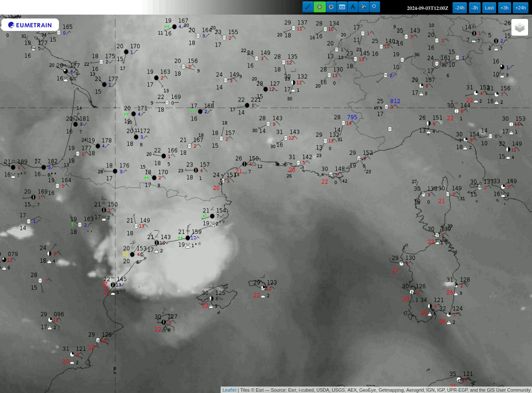
Task: Click the timestamp 2024-09-03T12:00Z
Action: pos(427,8)
